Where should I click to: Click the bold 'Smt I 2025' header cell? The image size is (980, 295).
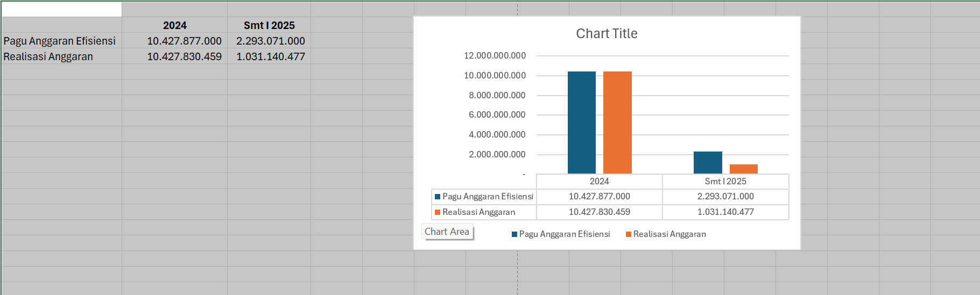pyautogui.click(x=269, y=25)
